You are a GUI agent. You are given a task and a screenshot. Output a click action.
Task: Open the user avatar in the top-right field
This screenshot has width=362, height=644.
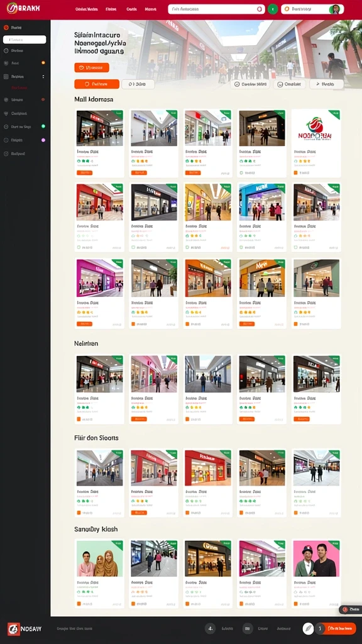click(336, 9)
